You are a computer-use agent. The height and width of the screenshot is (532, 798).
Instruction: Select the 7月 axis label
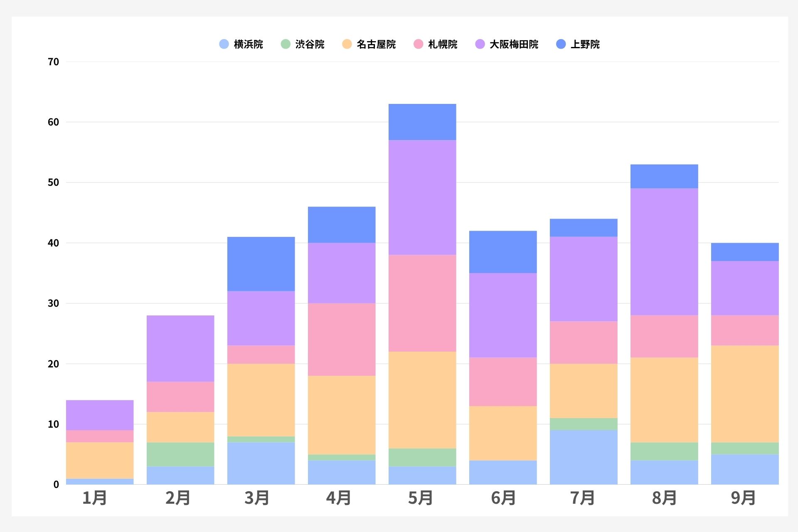coord(582,498)
